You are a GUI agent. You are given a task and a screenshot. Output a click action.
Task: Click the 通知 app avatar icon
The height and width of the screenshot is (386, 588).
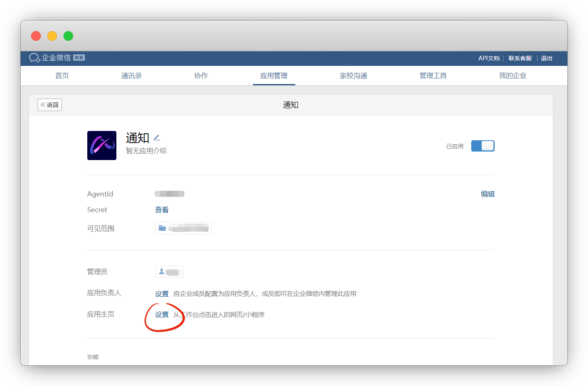[102, 146]
